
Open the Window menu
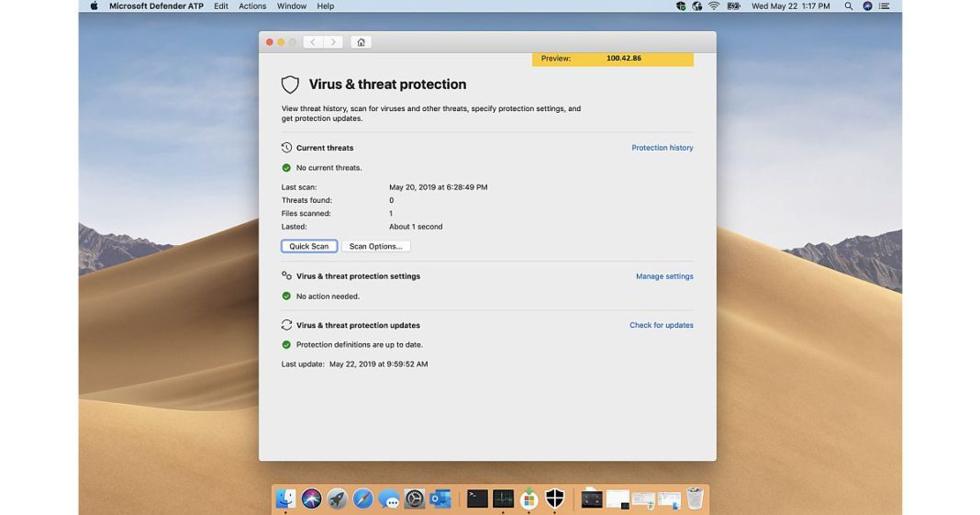[292, 6]
